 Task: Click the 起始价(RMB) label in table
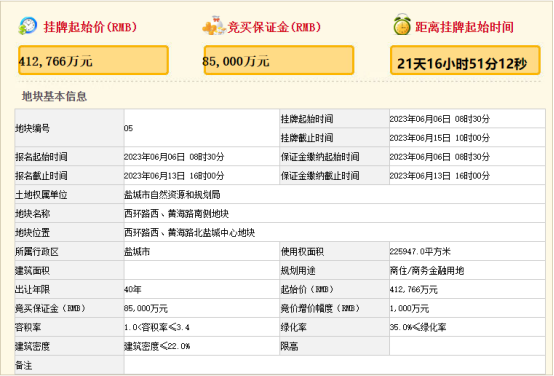pos(307,290)
